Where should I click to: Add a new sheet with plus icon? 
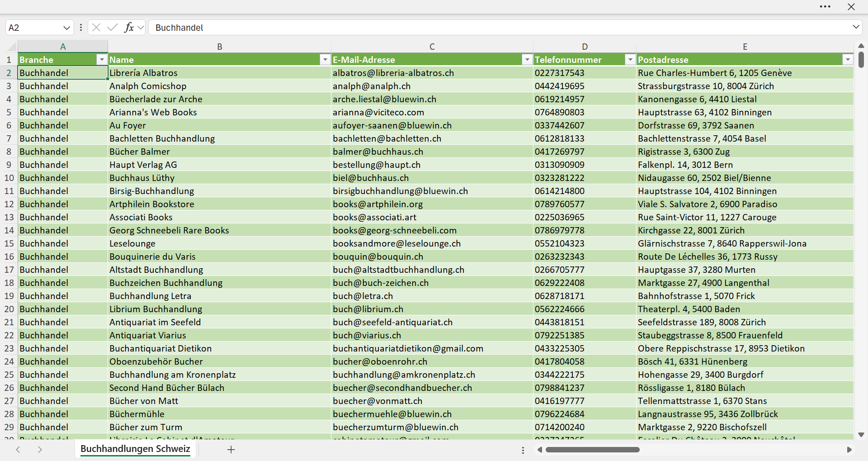click(x=231, y=449)
